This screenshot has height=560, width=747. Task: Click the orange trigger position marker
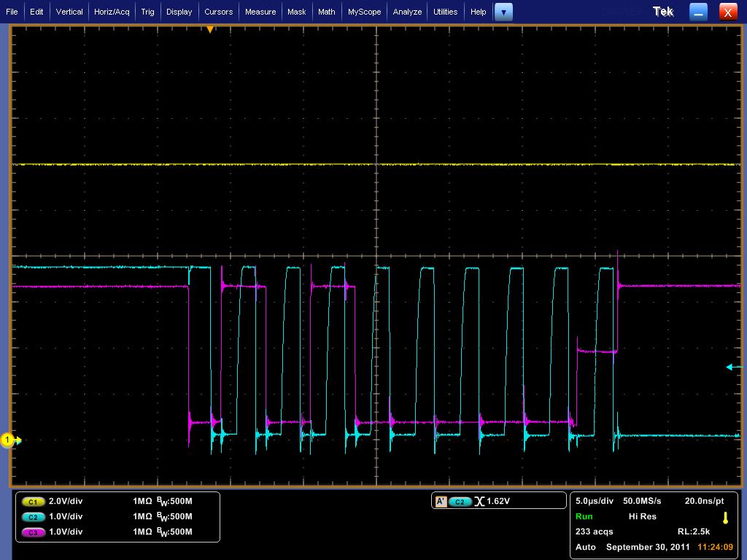[210, 30]
